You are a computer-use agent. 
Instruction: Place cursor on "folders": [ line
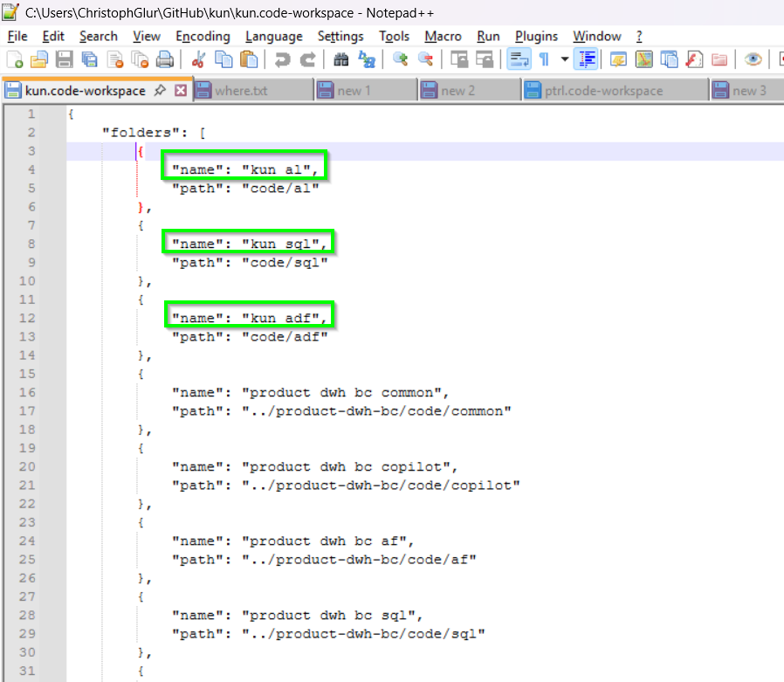(x=154, y=133)
